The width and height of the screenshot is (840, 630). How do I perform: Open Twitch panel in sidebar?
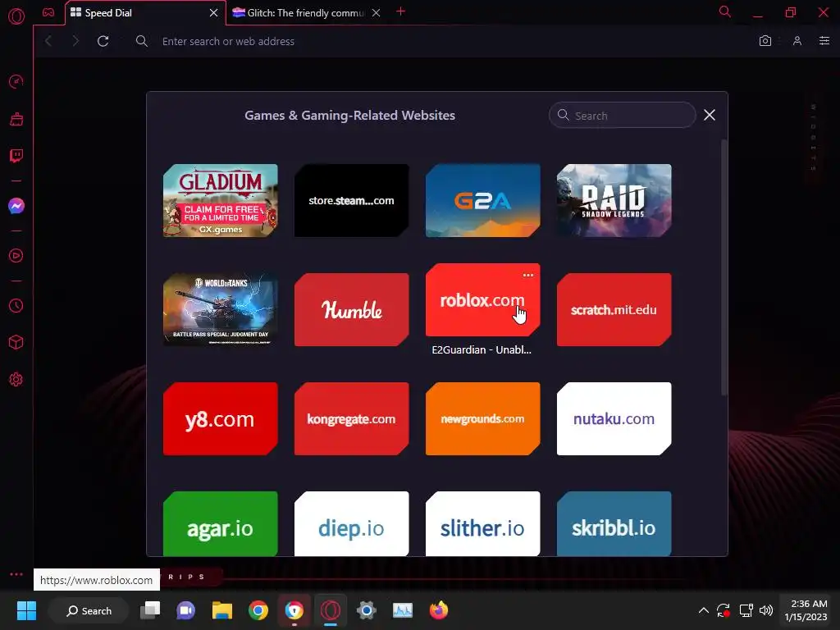(x=16, y=156)
